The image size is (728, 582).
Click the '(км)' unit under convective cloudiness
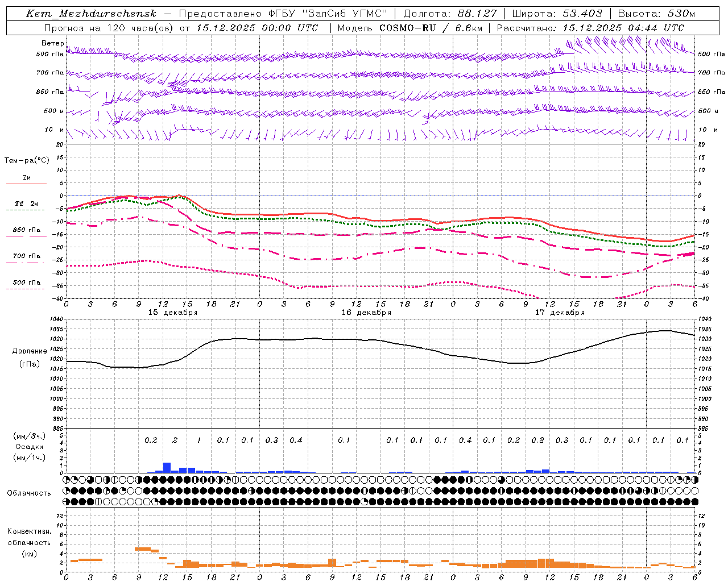[x=29, y=554]
